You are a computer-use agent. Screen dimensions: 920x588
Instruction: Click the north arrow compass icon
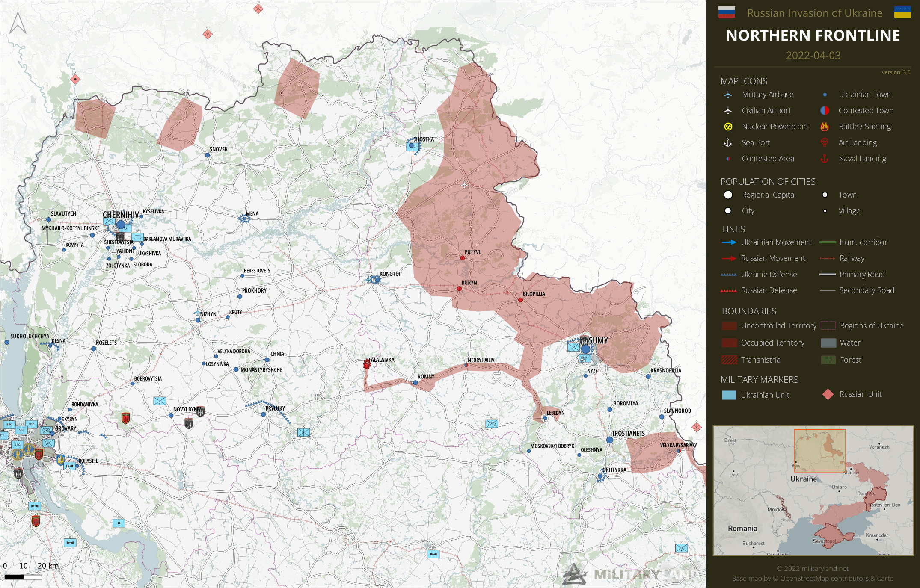pyautogui.click(x=18, y=23)
